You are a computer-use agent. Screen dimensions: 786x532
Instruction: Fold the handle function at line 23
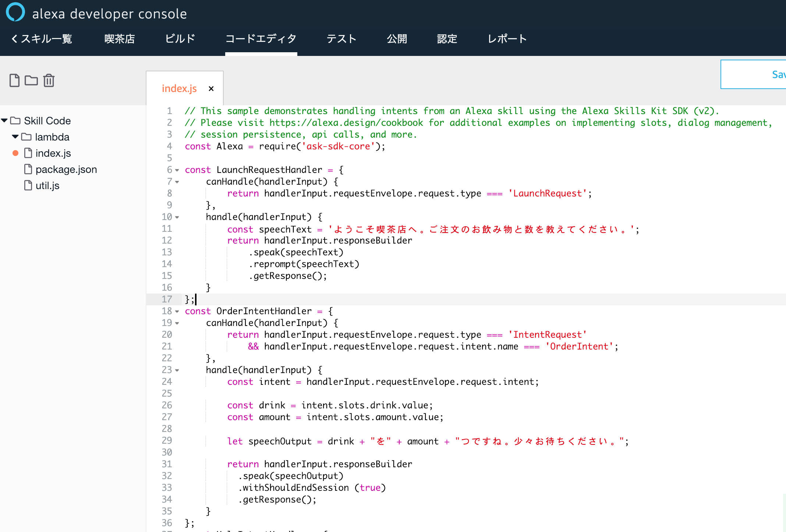pos(177,370)
